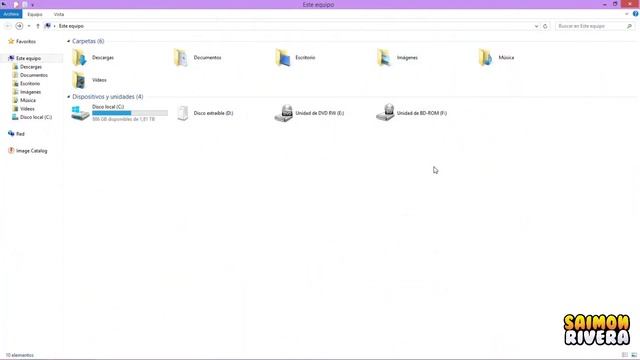The height and width of the screenshot is (360, 640).
Task: Click the forward navigation arrow
Action: pos(19,26)
